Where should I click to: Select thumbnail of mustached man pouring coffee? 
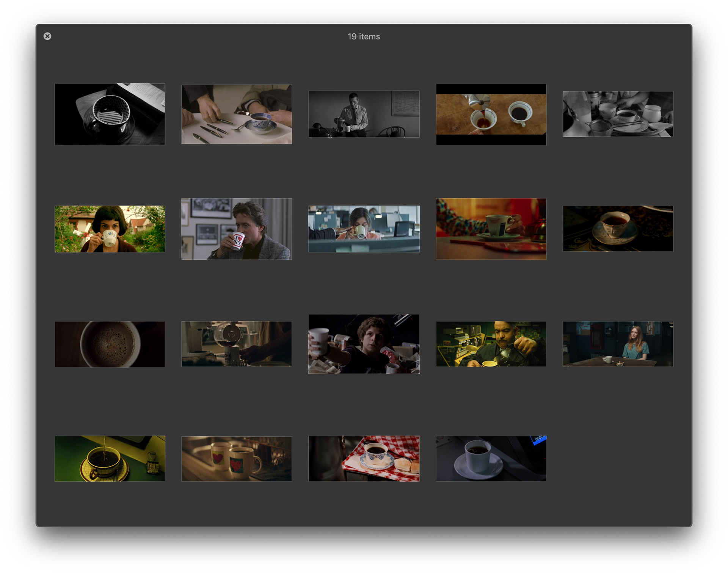(491, 344)
